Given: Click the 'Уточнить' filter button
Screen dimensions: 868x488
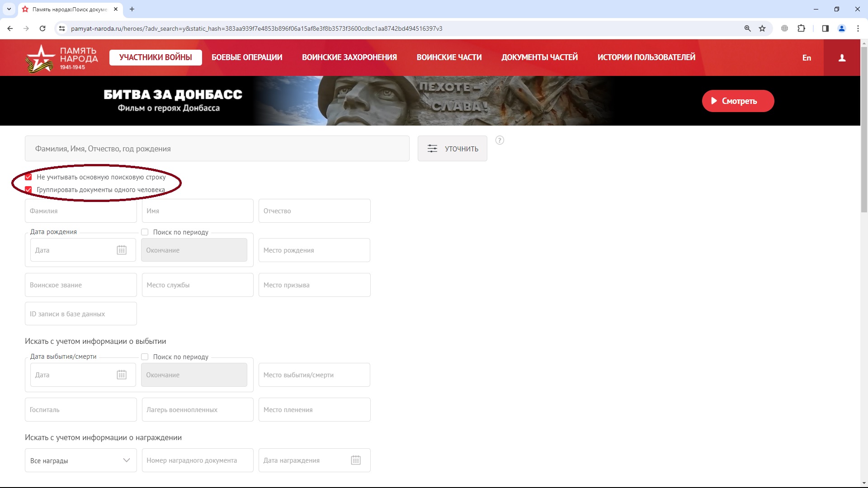Looking at the screenshot, I should click(x=452, y=149).
